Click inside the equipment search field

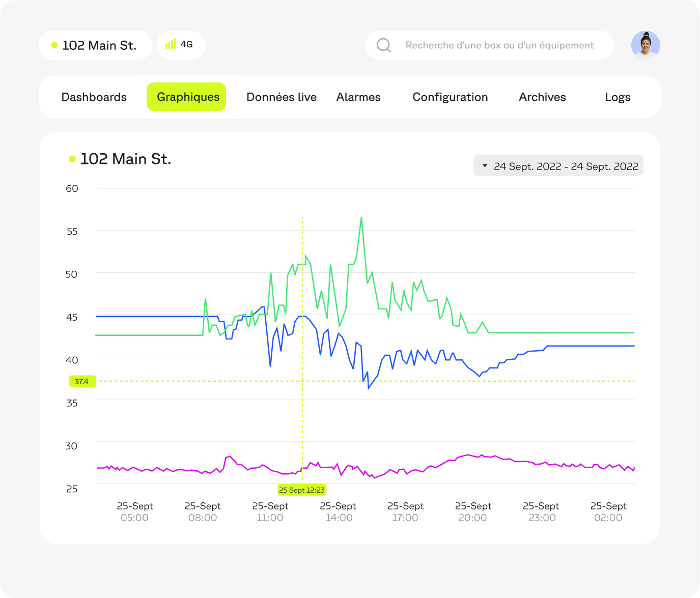pos(489,45)
